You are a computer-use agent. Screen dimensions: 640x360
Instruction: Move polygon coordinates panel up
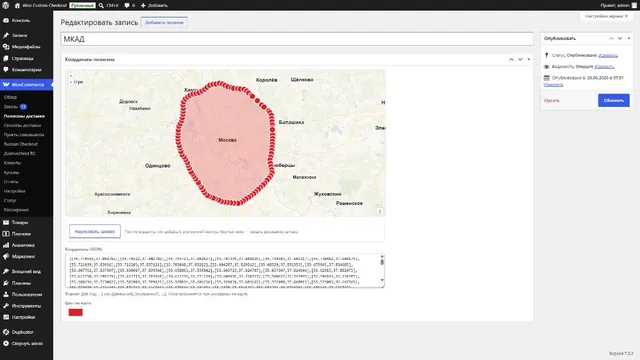click(x=511, y=60)
